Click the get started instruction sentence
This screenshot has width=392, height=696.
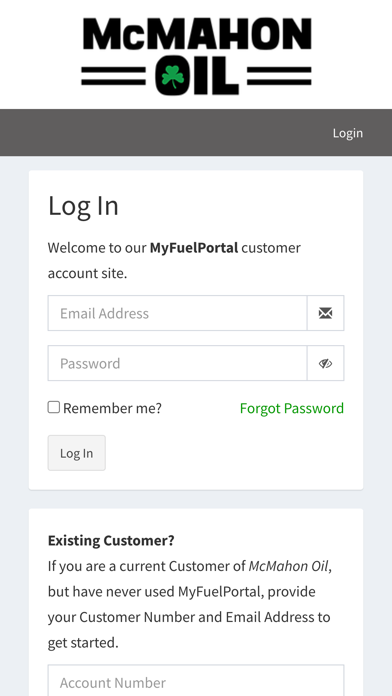point(190,605)
